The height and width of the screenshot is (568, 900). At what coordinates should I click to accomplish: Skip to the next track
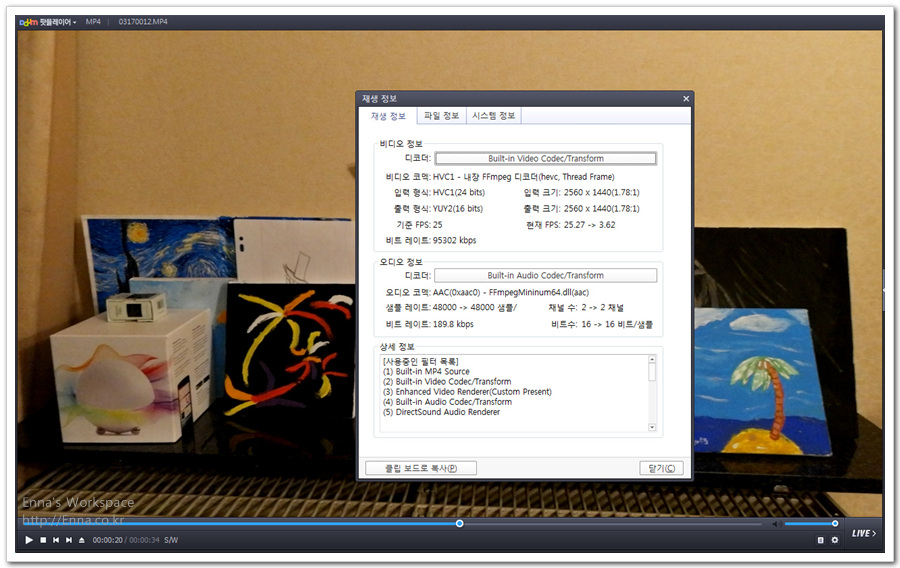coord(69,540)
